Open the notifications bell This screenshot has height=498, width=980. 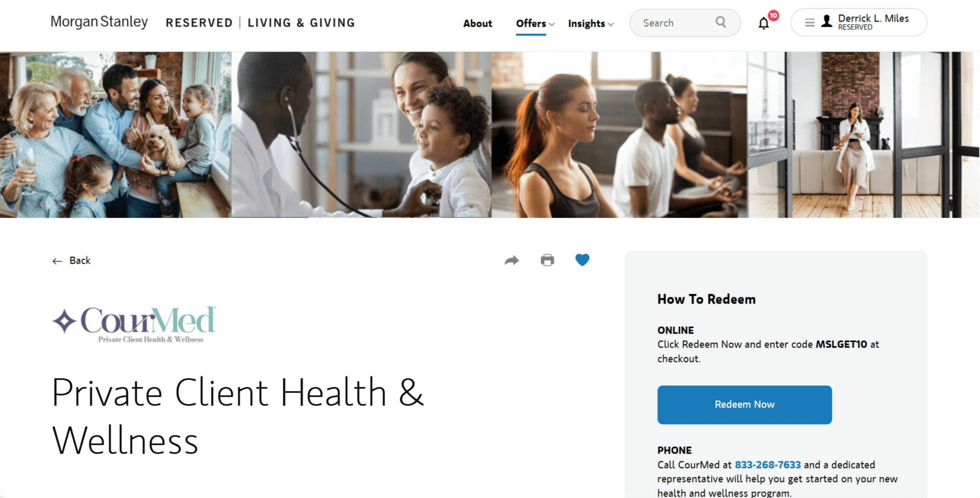pyautogui.click(x=764, y=23)
